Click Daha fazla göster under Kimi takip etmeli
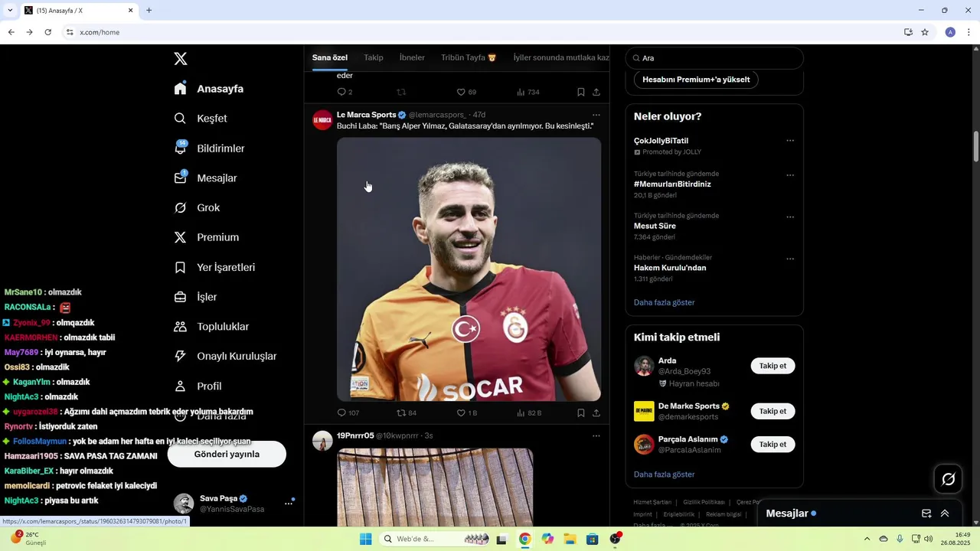This screenshot has width=980, height=551. (664, 474)
